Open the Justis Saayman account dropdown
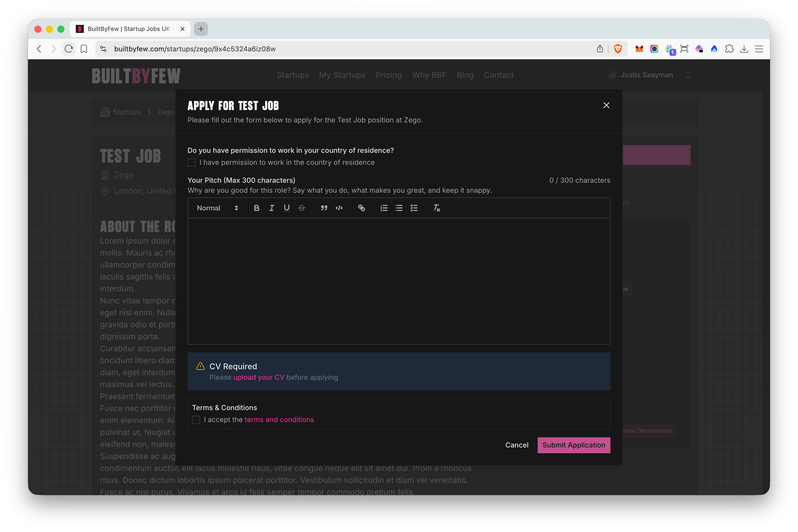Image resolution: width=798 pixels, height=532 pixels. click(x=649, y=75)
